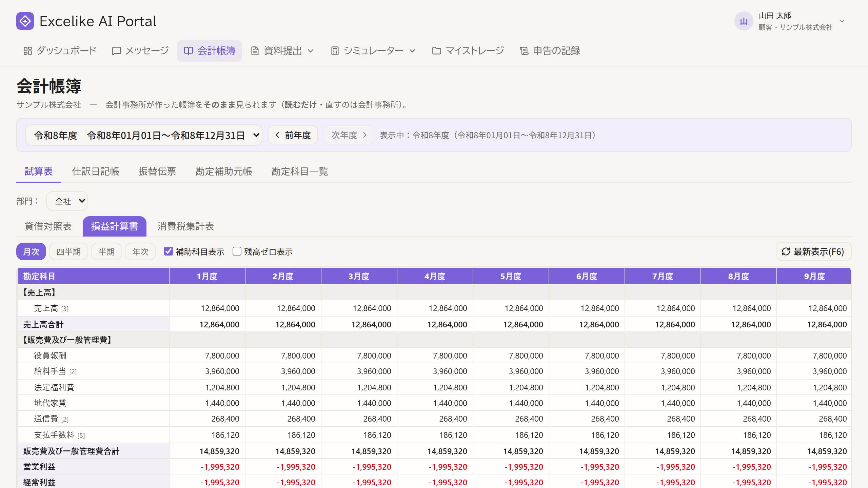Click the refresh icon in 最新表示(F6)
Viewport: 868px width, 488px height.
click(786, 251)
